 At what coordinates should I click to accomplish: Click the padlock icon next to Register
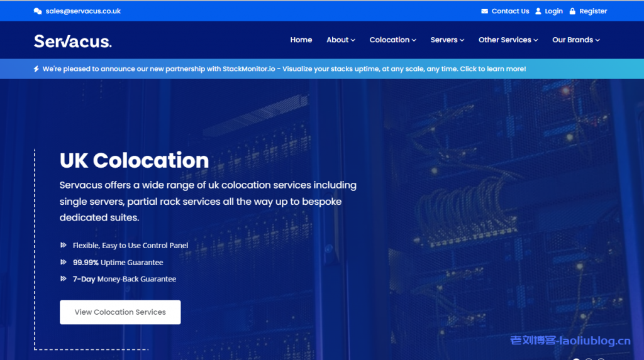click(572, 11)
